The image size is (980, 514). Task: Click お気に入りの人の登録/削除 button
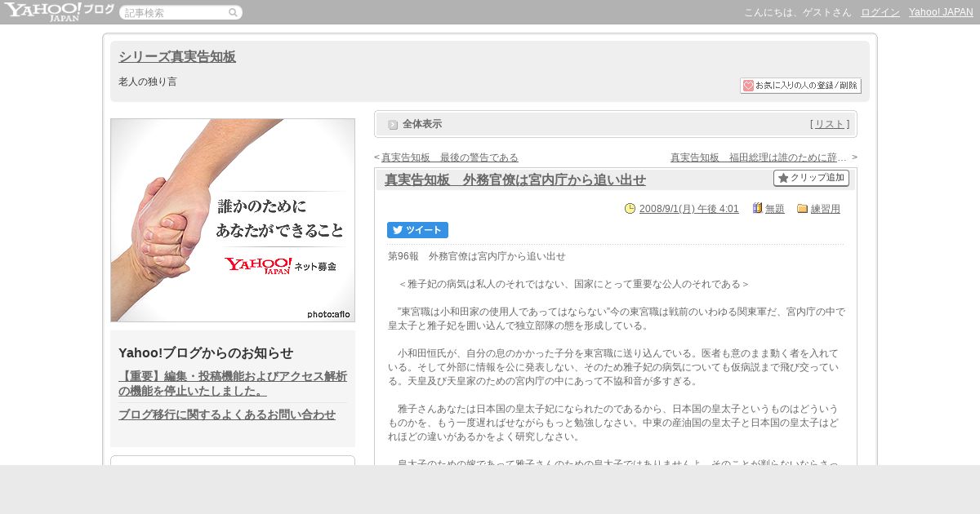click(800, 86)
